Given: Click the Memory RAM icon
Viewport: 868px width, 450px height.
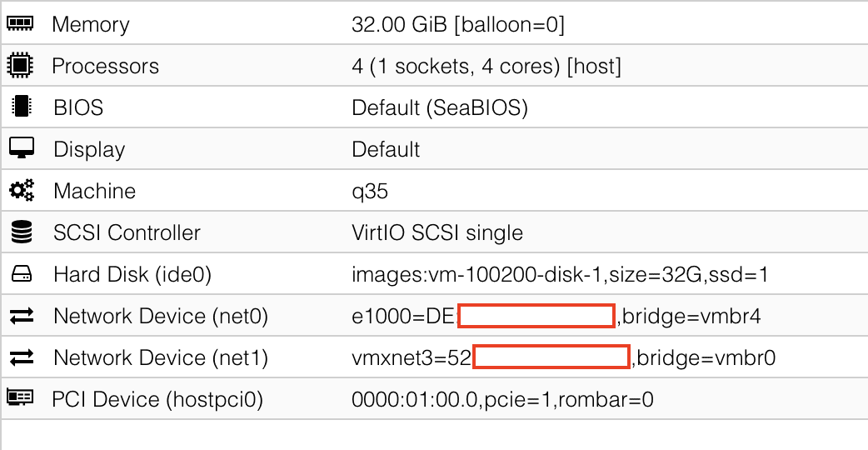Looking at the screenshot, I should [20, 24].
